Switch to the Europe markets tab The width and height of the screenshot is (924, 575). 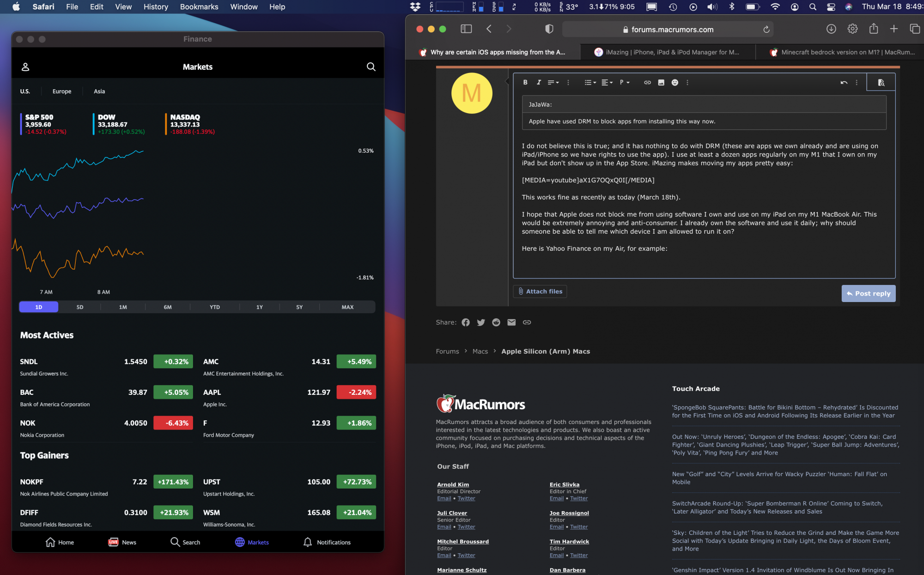click(62, 91)
